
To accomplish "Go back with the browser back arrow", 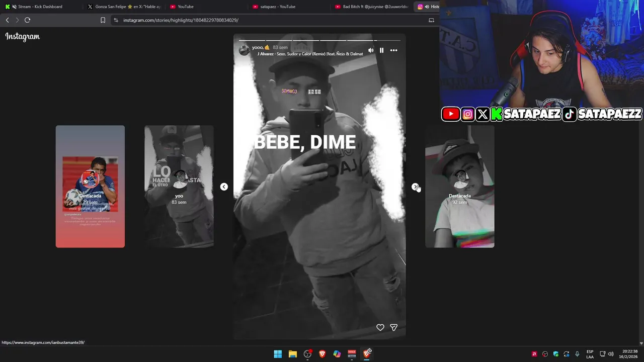I will (7, 20).
